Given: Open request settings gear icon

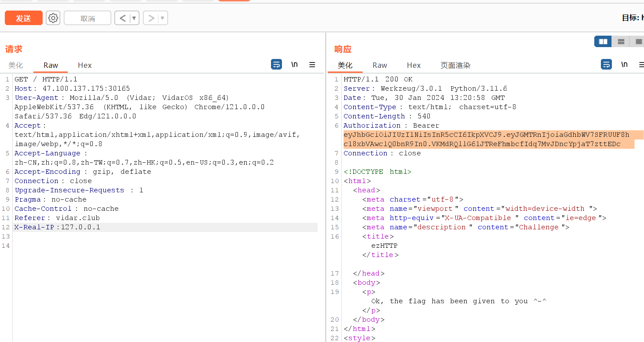Looking at the screenshot, I should pos(53,18).
